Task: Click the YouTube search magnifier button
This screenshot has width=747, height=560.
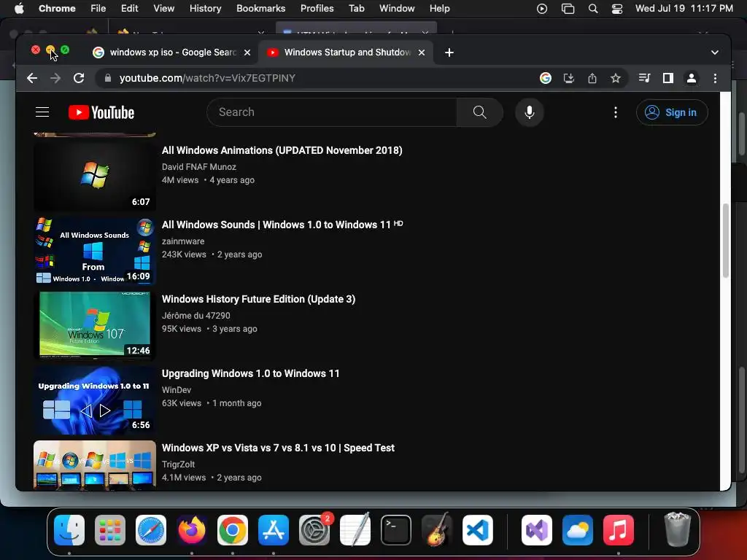Action: pos(479,112)
